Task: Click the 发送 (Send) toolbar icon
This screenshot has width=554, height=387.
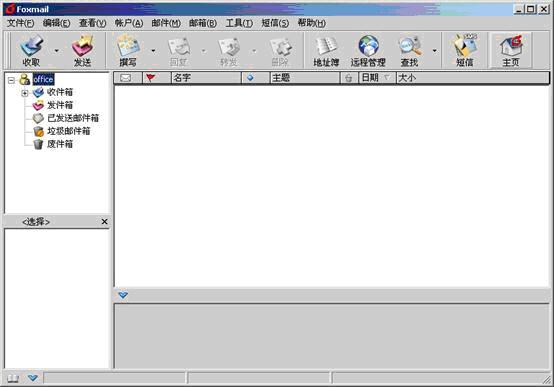Action: [x=82, y=50]
